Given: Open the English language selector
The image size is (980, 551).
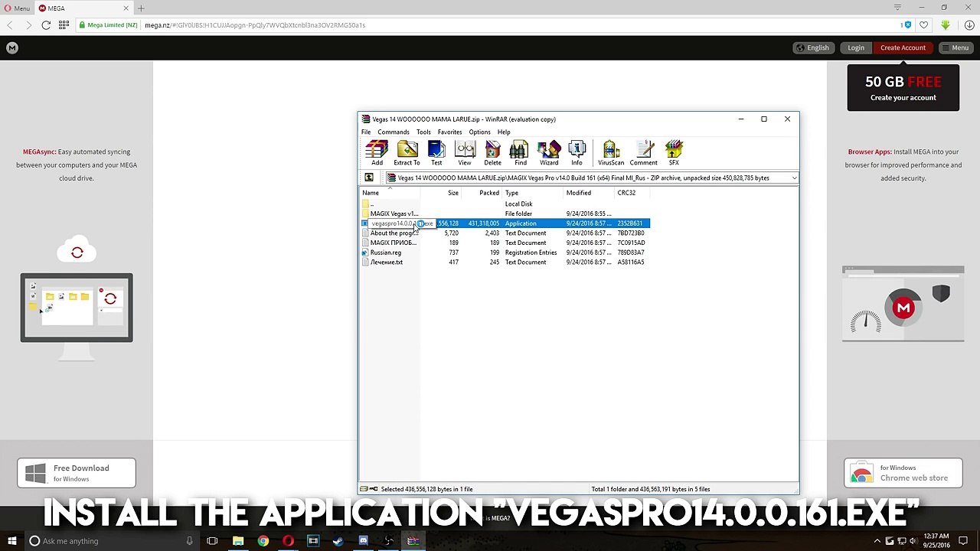Looking at the screenshot, I should pos(812,47).
